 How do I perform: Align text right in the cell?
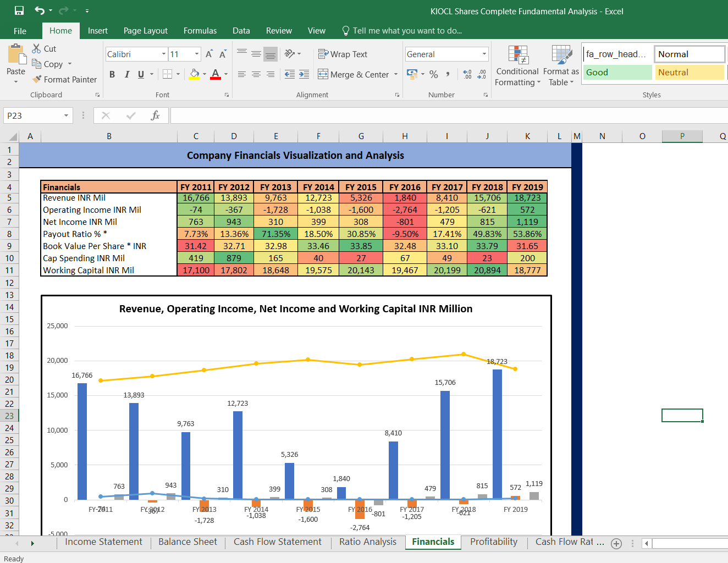click(270, 74)
